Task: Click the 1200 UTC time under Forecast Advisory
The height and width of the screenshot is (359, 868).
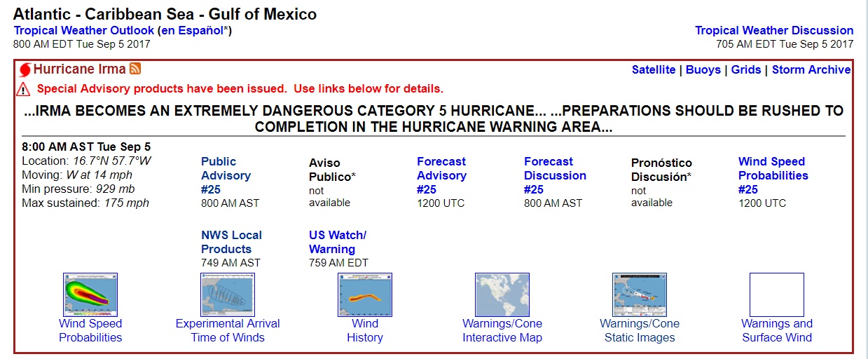Action: coord(441,203)
